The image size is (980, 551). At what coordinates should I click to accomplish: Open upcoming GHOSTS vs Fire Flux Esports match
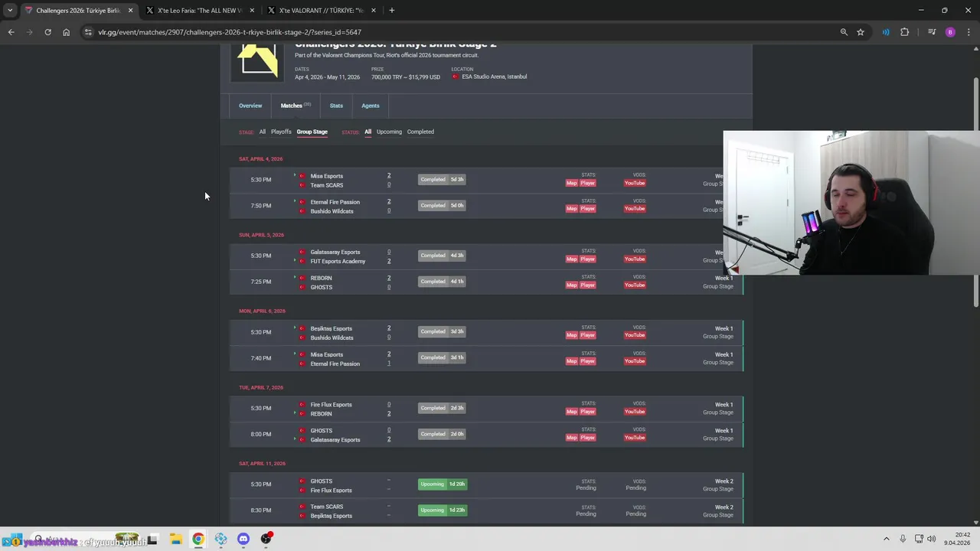(487, 484)
